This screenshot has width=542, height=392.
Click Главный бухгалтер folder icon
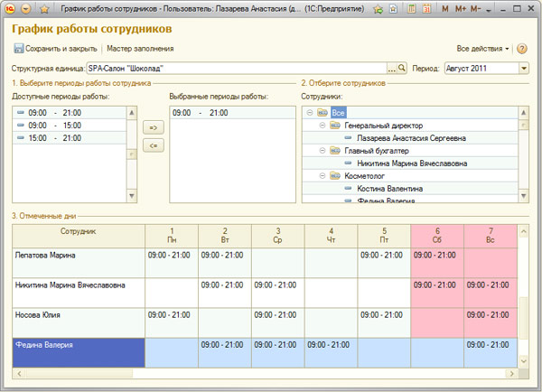click(x=335, y=151)
